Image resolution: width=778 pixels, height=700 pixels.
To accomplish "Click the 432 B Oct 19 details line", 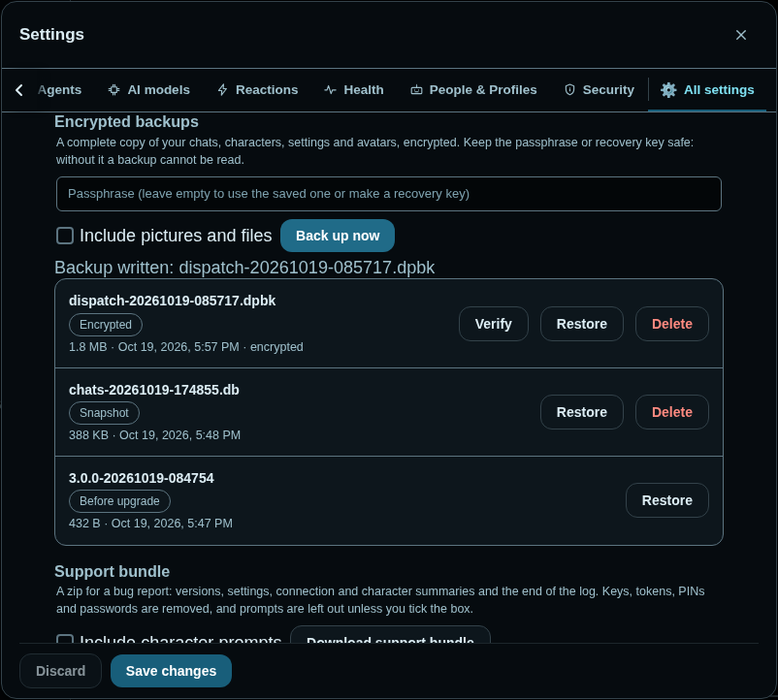I will (150, 523).
